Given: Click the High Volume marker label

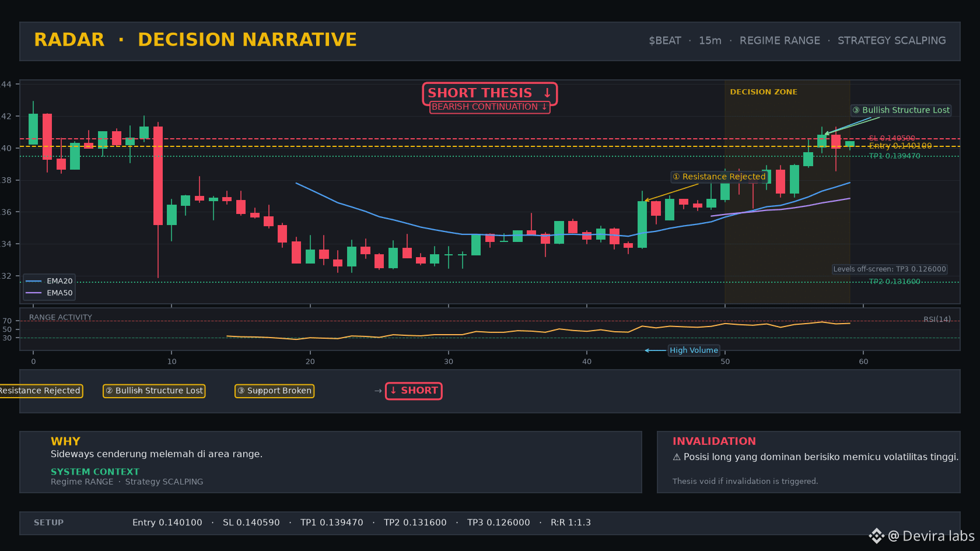Looking at the screenshot, I should point(694,350).
